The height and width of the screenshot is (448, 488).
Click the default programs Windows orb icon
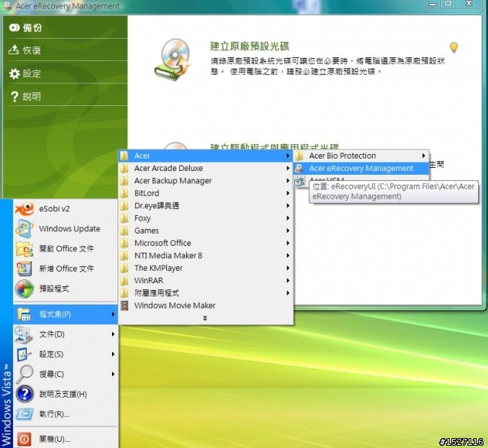(x=24, y=288)
